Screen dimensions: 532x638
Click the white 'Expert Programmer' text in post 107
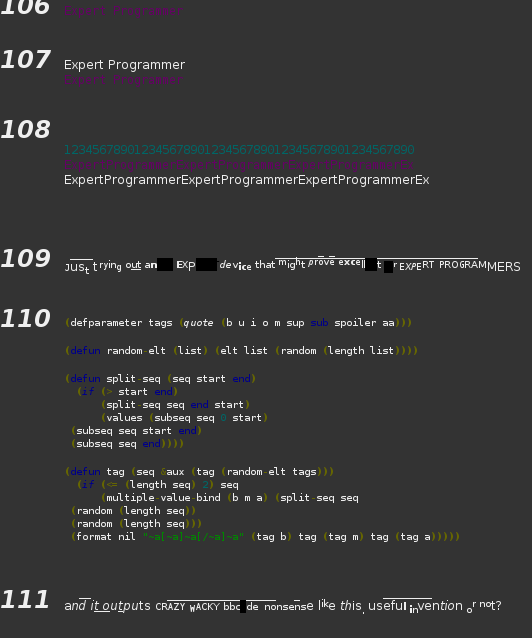(125, 65)
